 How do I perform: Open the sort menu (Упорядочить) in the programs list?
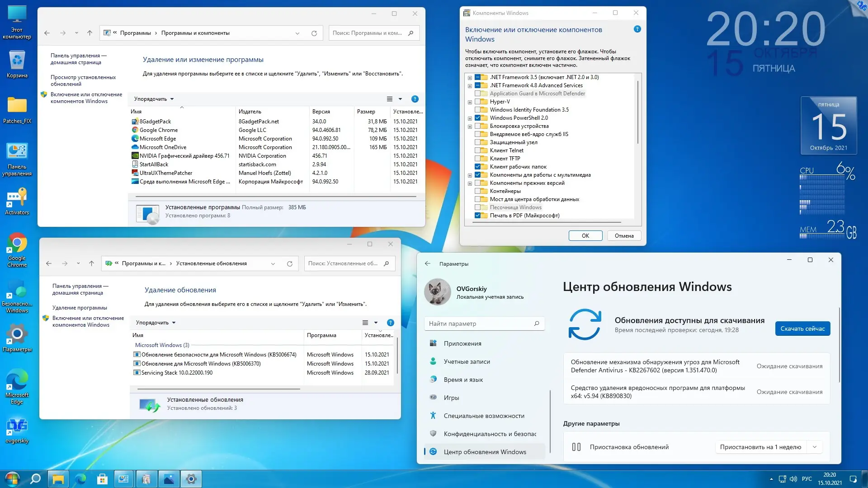click(x=154, y=99)
